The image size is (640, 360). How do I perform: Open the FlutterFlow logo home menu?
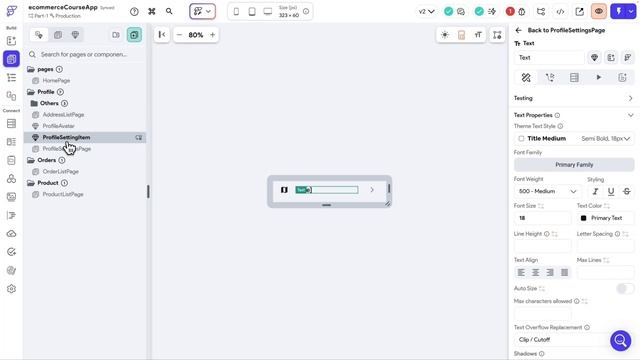(11, 11)
